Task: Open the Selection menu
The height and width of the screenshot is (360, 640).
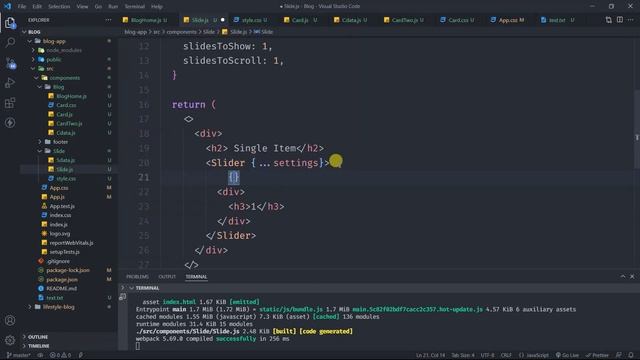Action: pyautogui.click(x=59, y=7)
